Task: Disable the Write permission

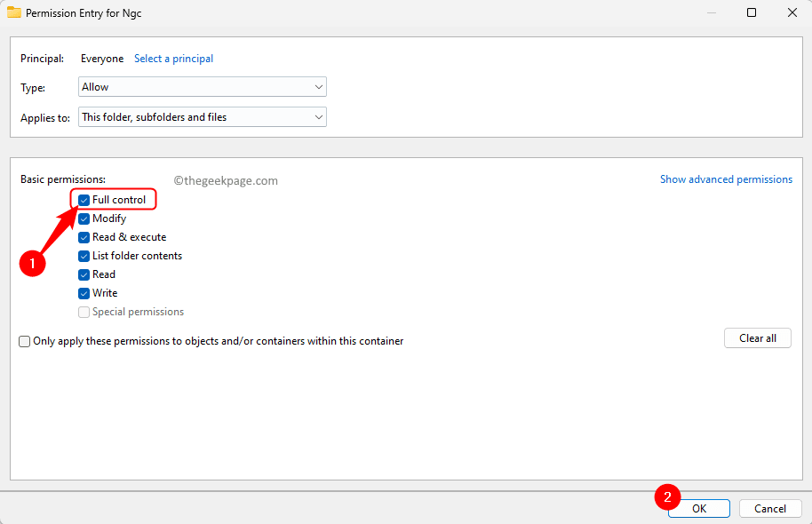Action: point(84,292)
